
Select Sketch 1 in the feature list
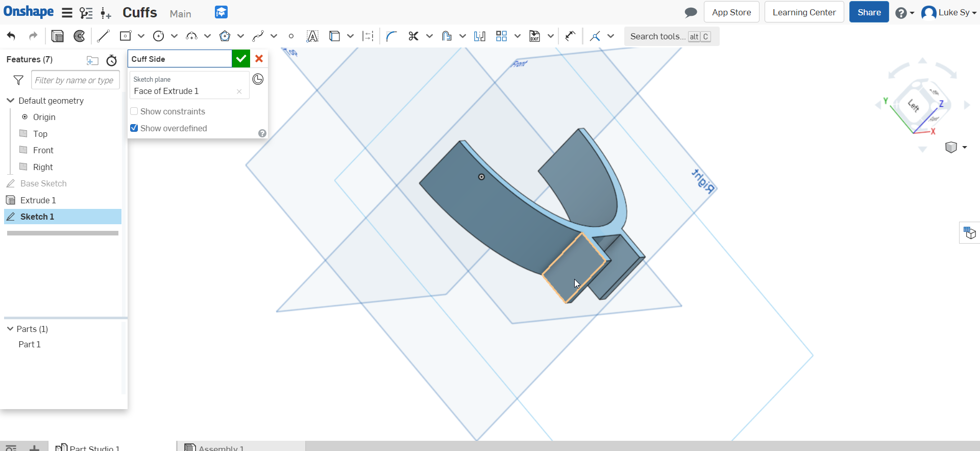coord(63,217)
